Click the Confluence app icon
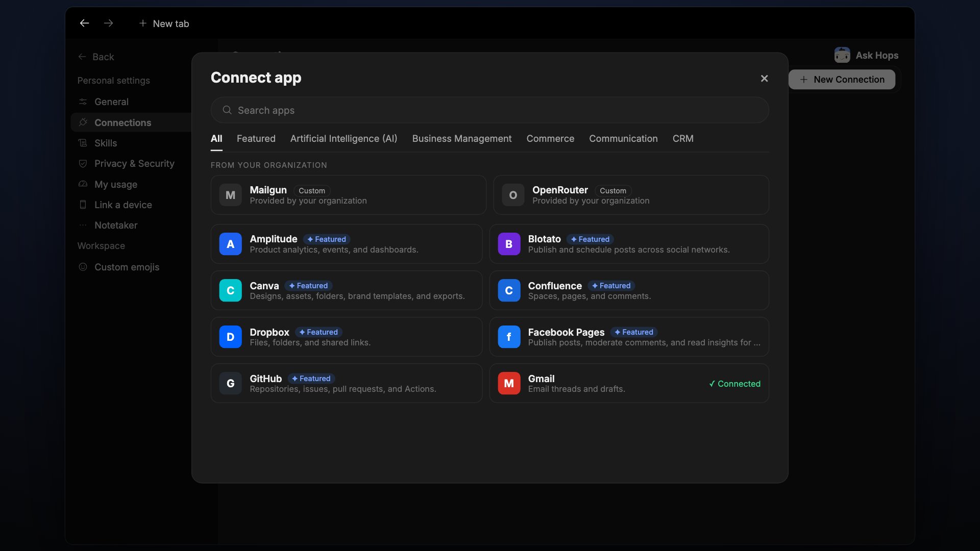Viewport: 980px width, 551px height. coord(509,290)
